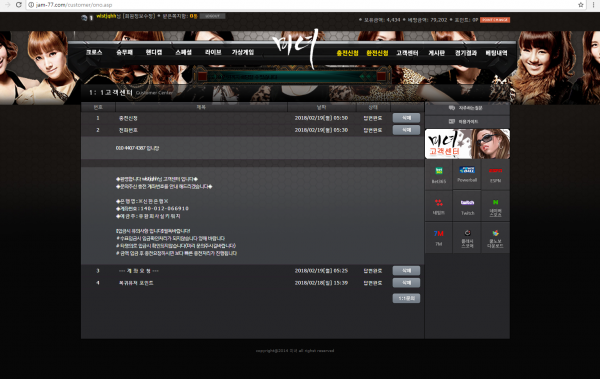Open the 게시판 menu item

(x=436, y=53)
